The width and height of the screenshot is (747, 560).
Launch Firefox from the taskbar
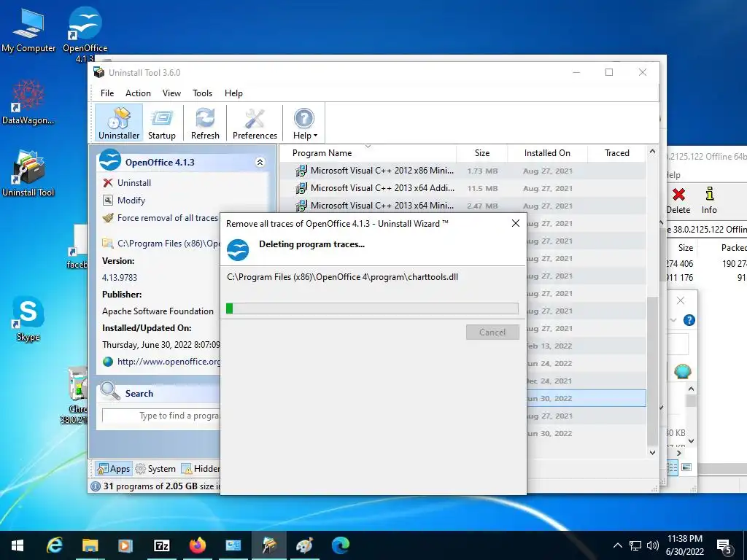[197, 545]
